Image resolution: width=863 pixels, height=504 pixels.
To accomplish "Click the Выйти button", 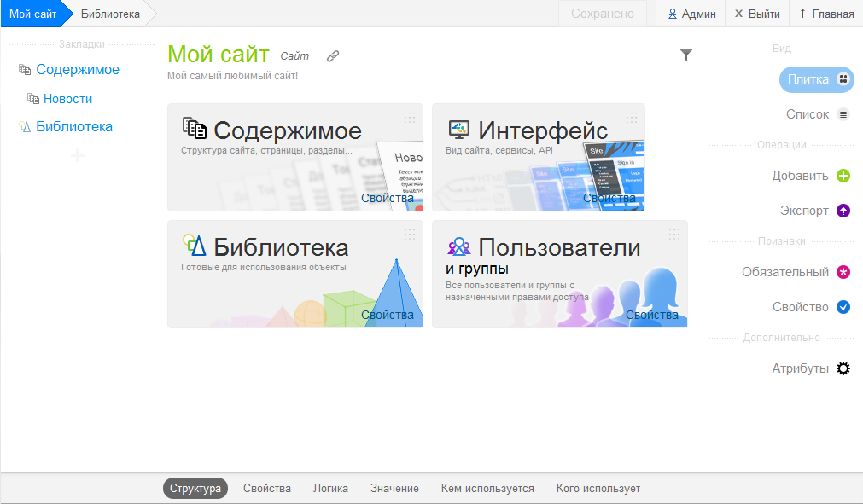I will pos(756,14).
